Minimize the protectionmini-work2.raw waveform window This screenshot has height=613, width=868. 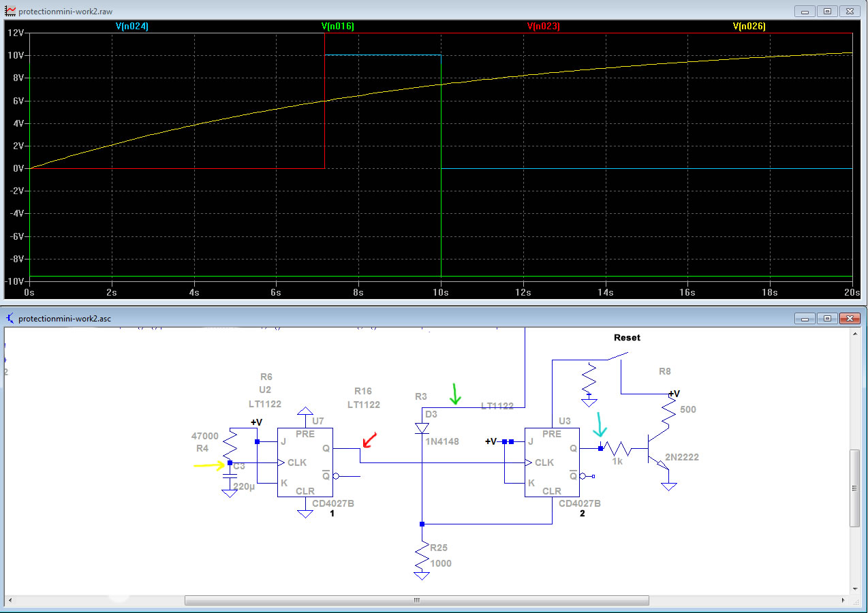pyautogui.click(x=806, y=11)
